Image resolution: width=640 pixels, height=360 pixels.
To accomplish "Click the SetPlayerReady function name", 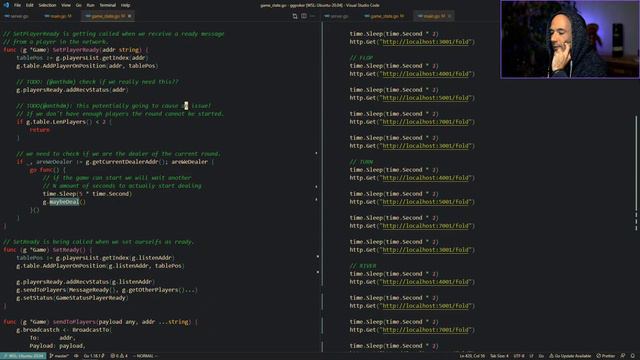I will coord(75,50).
